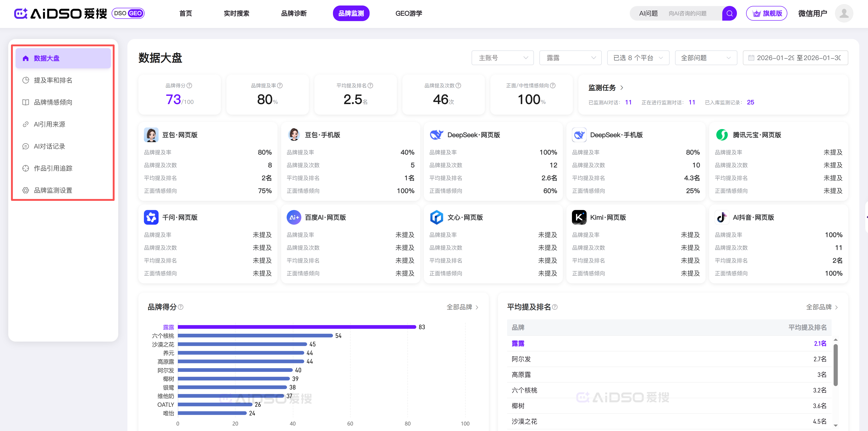The width and height of the screenshot is (868, 431).
Task: Click the Kimi·网页版 platform icon
Action: coord(579,218)
